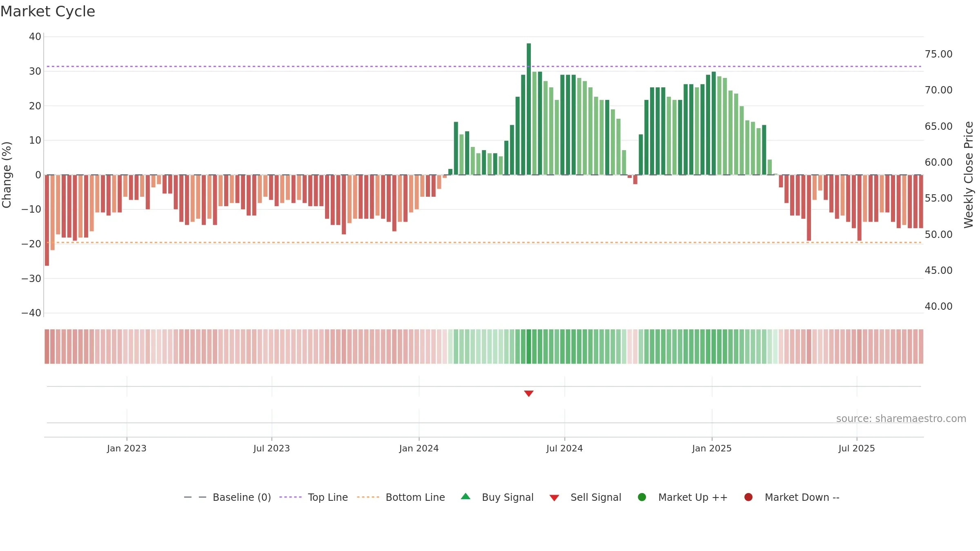Image resolution: width=980 pixels, height=551 pixels.
Task: Click the Jan 2023 axis label
Action: click(x=127, y=448)
